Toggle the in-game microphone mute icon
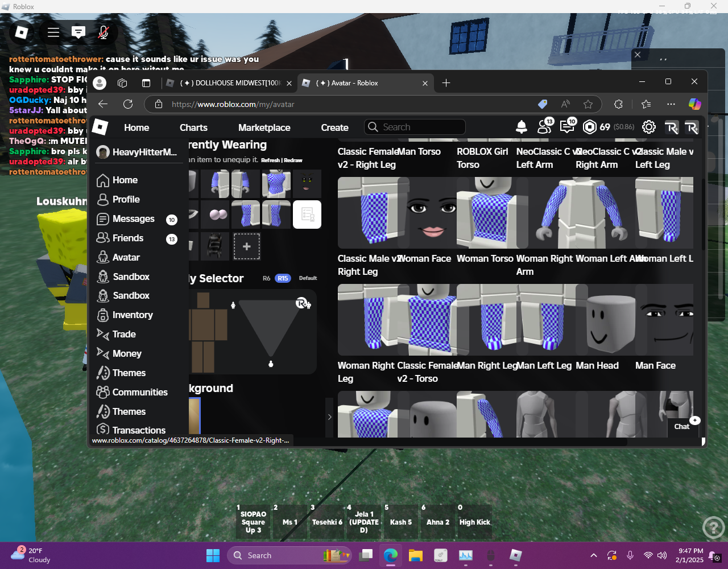 (x=104, y=32)
